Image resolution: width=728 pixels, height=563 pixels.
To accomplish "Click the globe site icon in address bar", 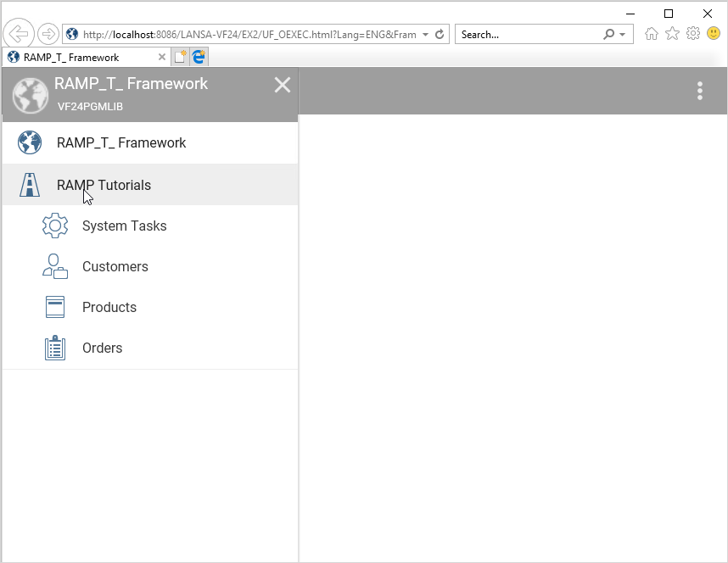I will pos(72,34).
